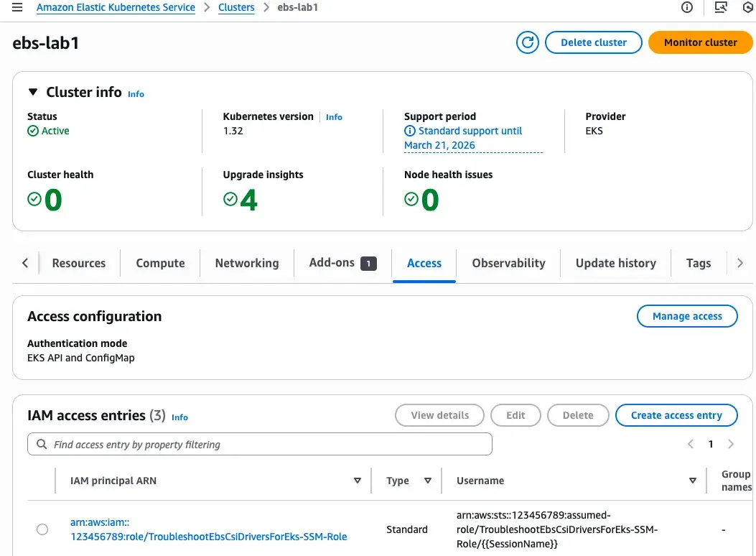
Task: Go to previous page of access entries
Action: 691,444
